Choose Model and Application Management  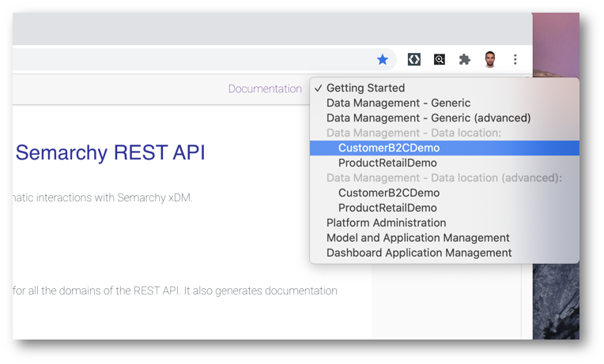click(x=417, y=238)
